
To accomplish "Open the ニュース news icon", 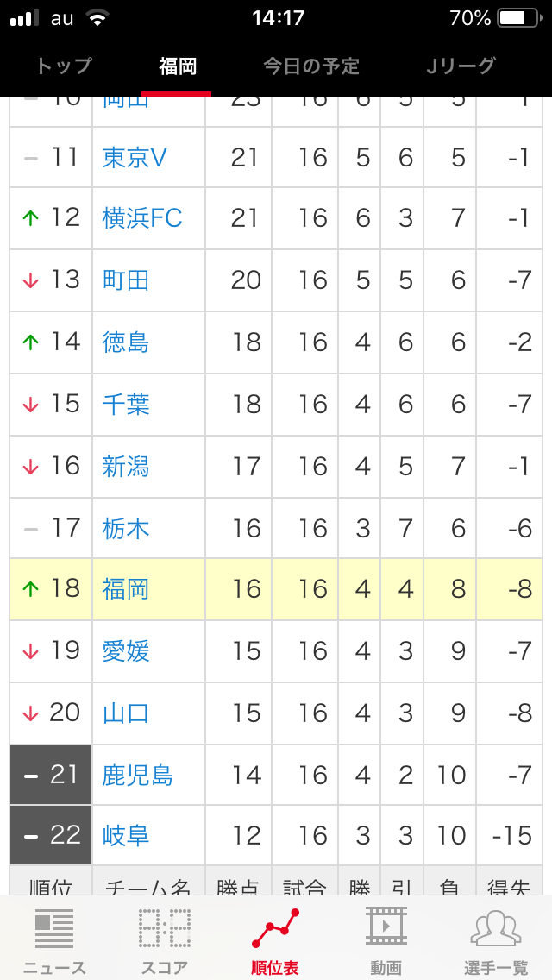I will 54,930.
